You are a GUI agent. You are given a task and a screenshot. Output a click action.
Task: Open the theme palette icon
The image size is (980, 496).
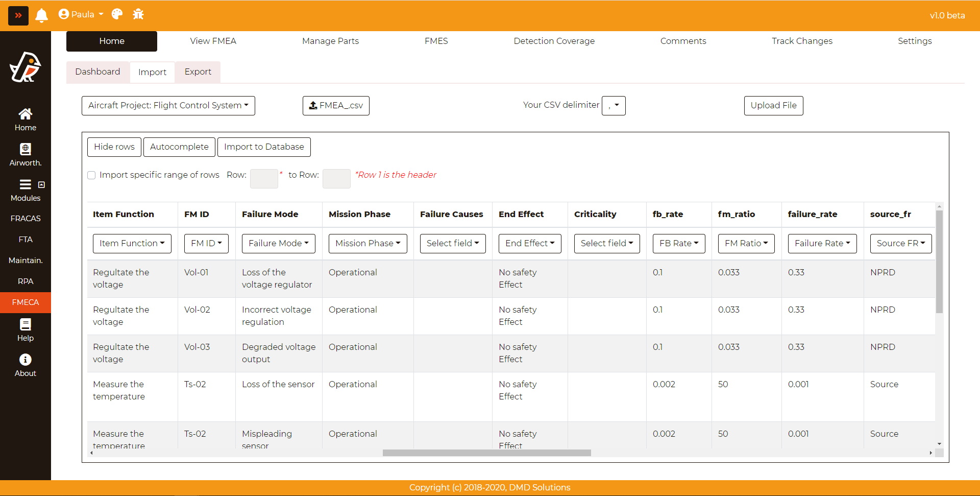(117, 14)
